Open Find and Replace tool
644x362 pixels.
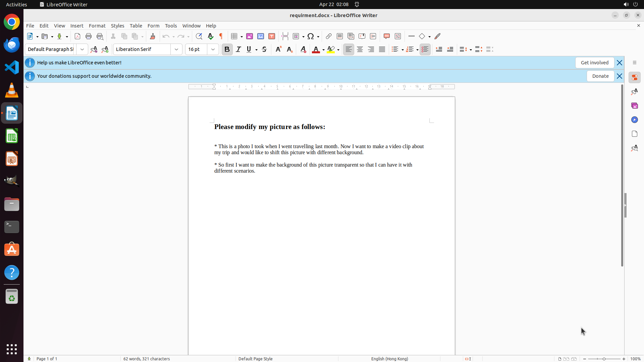(199, 36)
